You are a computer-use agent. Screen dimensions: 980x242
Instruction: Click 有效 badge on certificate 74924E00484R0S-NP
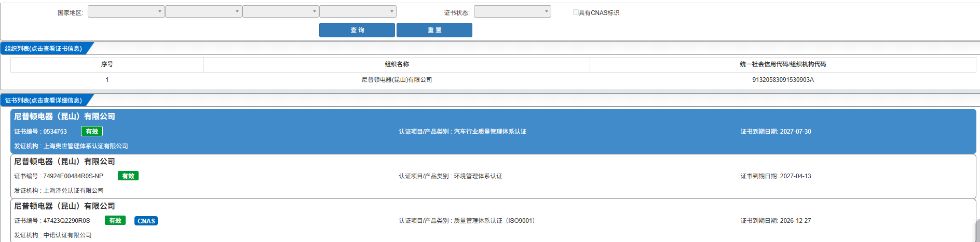tap(128, 176)
